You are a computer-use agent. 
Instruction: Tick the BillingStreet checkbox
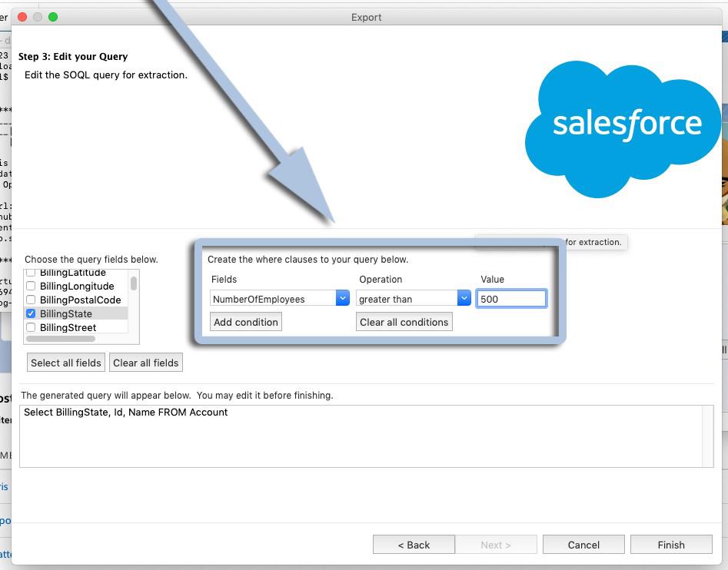point(31,327)
